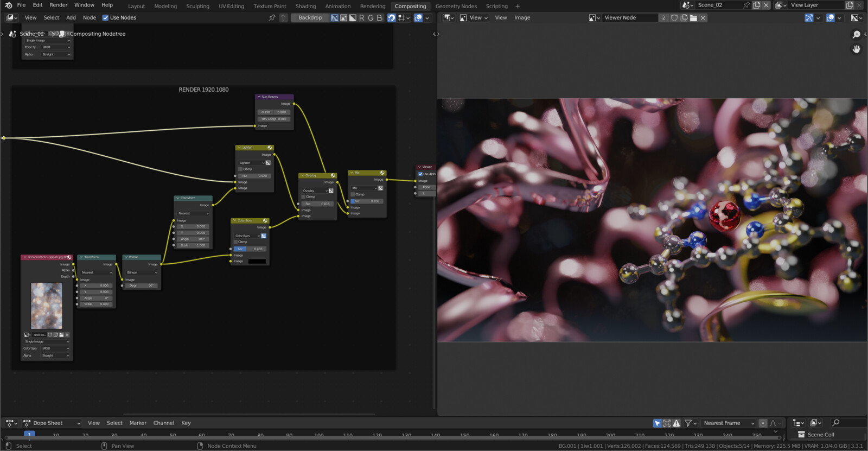Image resolution: width=868 pixels, height=451 pixels.
Task: Open the scene browse dropdown icon
Action: [x=688, y=5]
